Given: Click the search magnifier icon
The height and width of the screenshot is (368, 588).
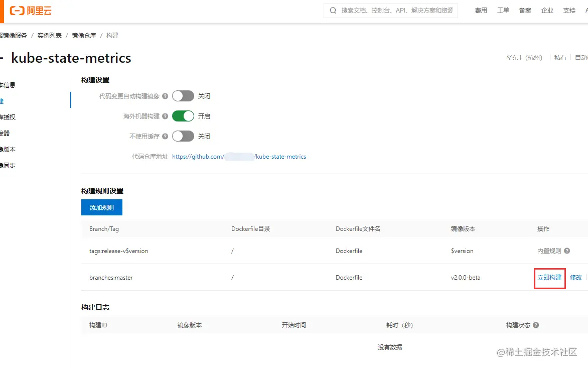Looking at the screenshot, I should point(333,11).
